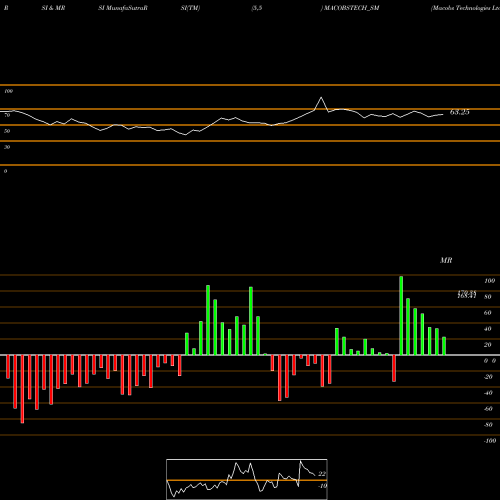Click the 'MACOBSTECH_SM' symbol text

351,8
